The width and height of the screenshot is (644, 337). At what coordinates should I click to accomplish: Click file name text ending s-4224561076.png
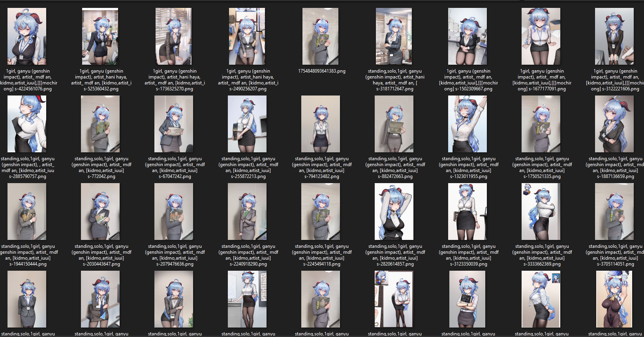point(28,80)
